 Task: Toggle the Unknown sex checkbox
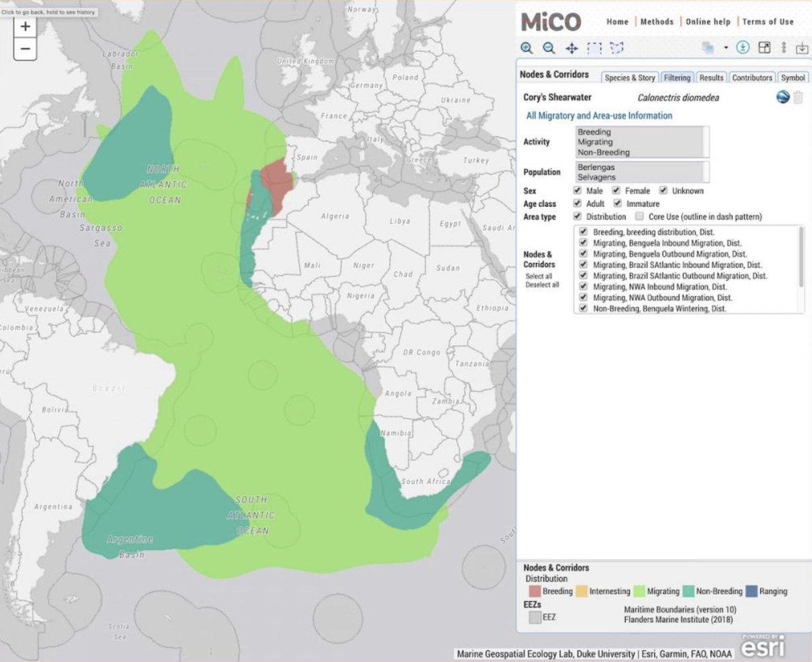[664, 191]
